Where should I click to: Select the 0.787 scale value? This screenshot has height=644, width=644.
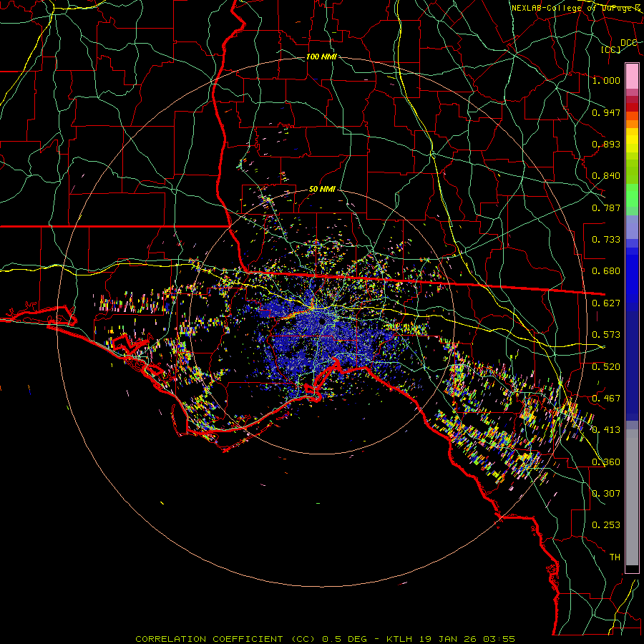[x=606, y=208]
